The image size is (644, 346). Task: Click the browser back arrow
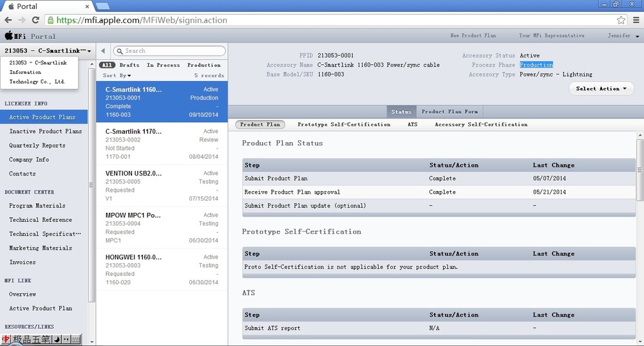[x=8, y=20]
